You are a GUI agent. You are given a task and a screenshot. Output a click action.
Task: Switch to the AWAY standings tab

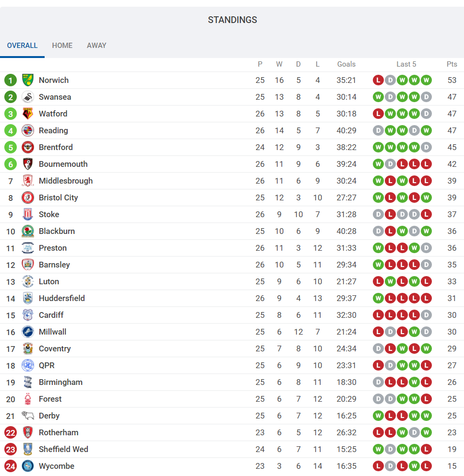coord(96,46)
